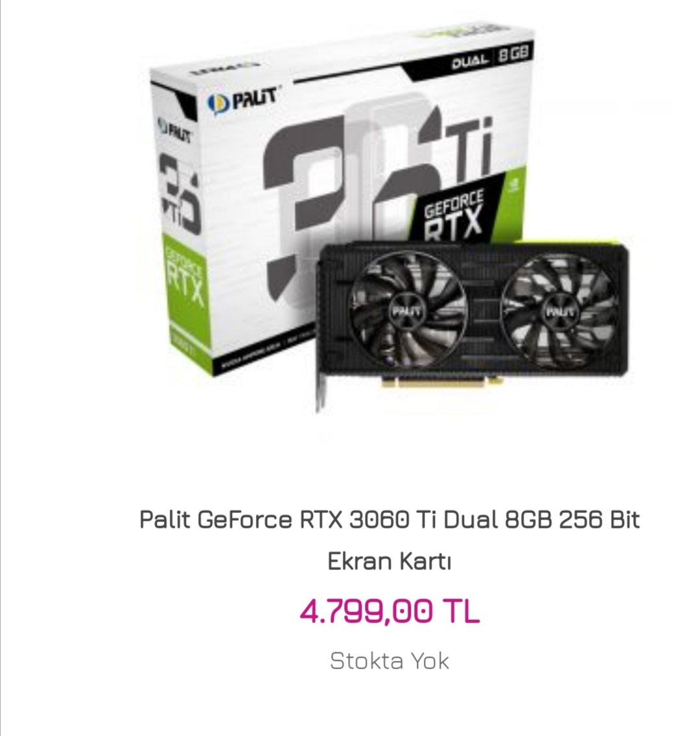Image resolution: width=700 pixels, height=736 pixels.
Task: Click the Stokta Yok status text
Action: tap(390, 661)
